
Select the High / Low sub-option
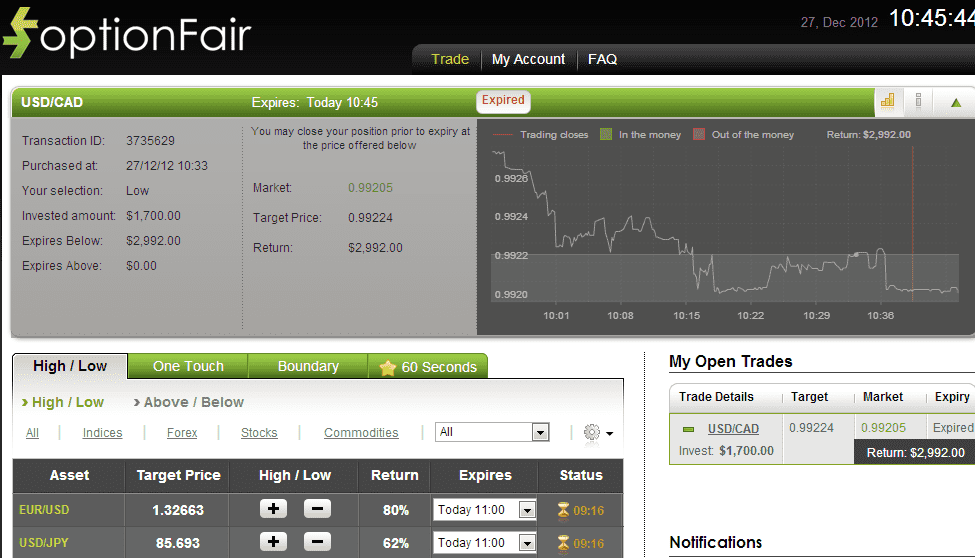(62, 402)
